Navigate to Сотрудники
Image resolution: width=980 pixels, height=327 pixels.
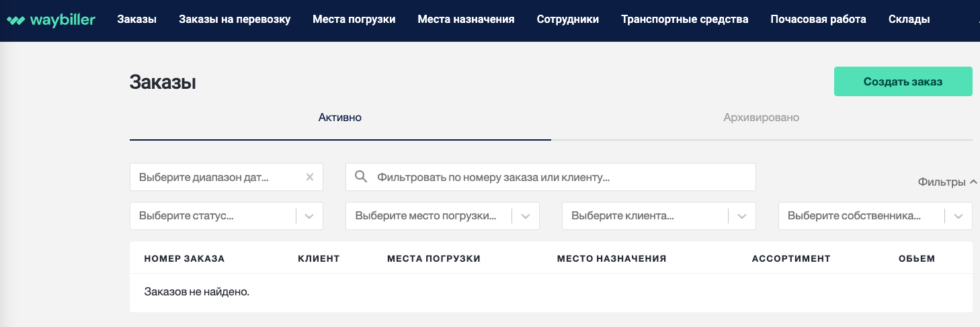click(568, 20)
